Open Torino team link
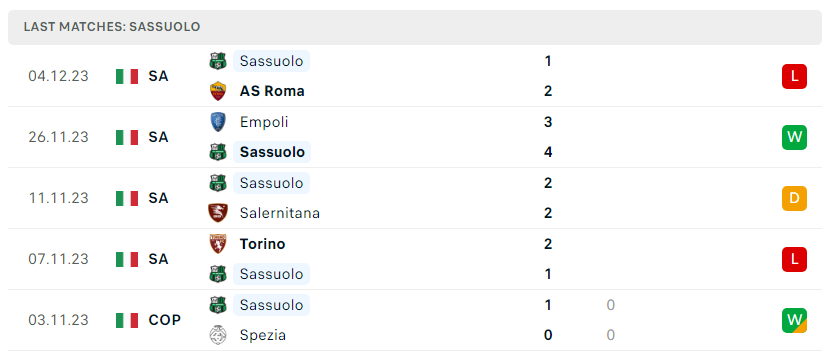 pyautogui.click(x=262, y=243)
